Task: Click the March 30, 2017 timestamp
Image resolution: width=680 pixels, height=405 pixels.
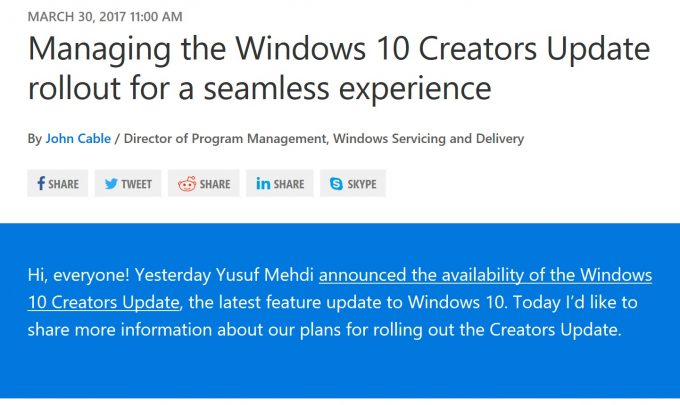Action: pyautogui.click(x=105, y=17)
